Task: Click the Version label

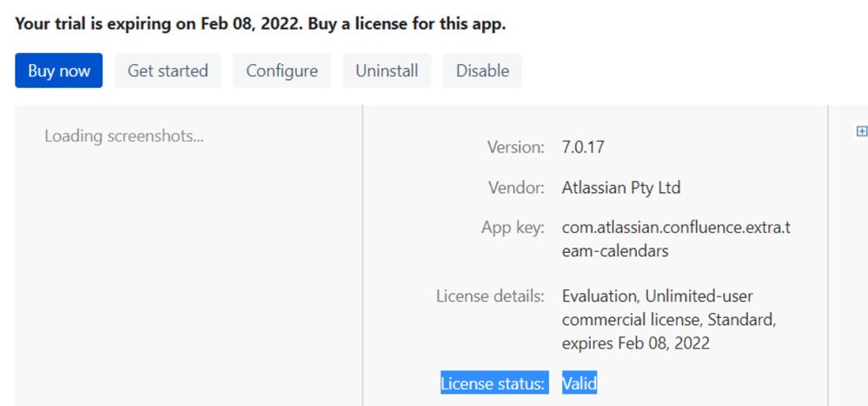Action: [516, 147]
